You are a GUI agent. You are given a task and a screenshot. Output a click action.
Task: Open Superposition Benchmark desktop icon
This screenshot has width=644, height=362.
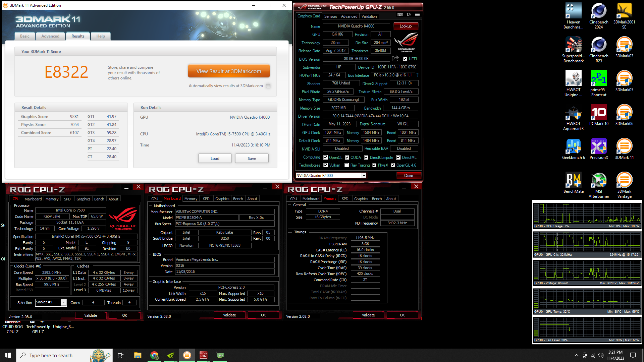(x=573, y=50)
